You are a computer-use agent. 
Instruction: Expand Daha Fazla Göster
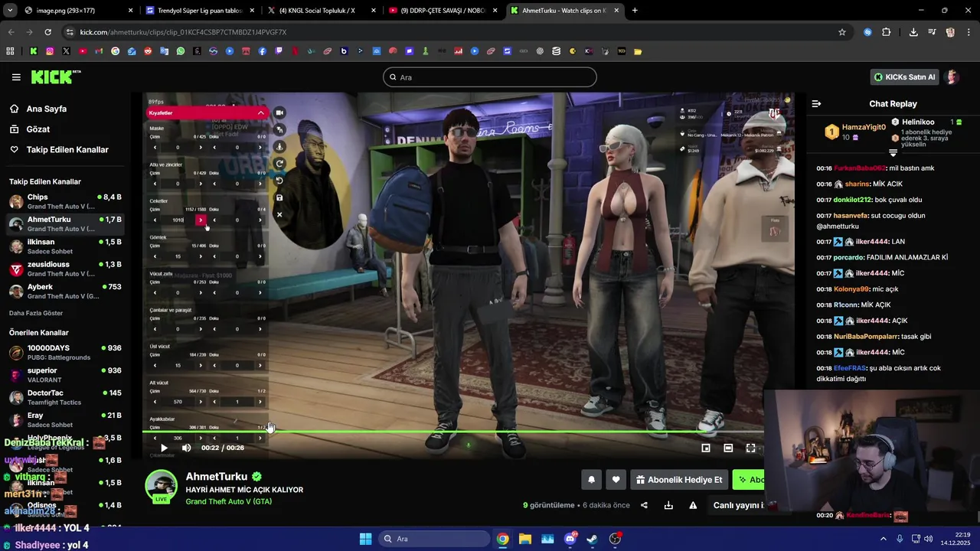[36, 313]
